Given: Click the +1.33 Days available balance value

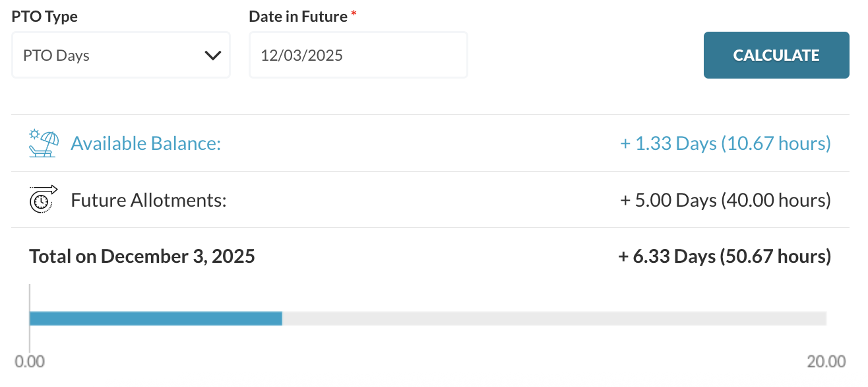Looking at the screenshot, I should coord(726,143).
